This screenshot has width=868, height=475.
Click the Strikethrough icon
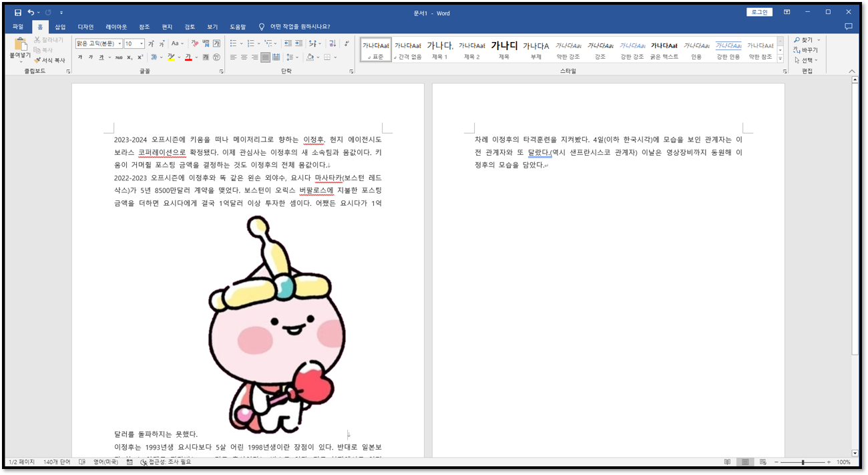click(x=119, y=57)
